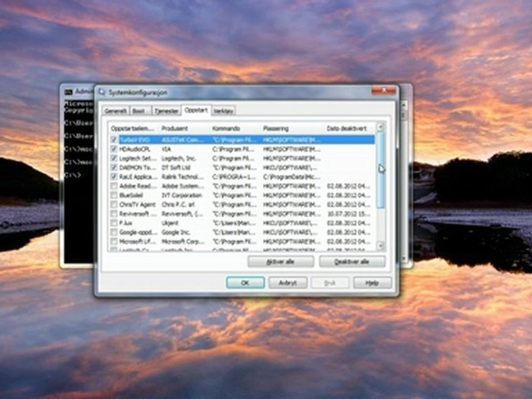532x399 pixels.
Task: Select the Google Inc. producer cell
Action: (x=176, y=232)
